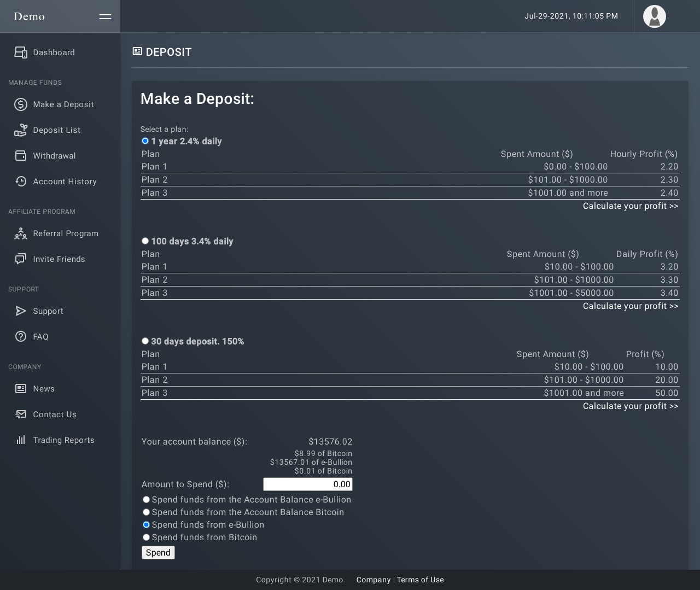Click the Trading Reports bar chart icon
Screen dimensions: 700x590
21,440
